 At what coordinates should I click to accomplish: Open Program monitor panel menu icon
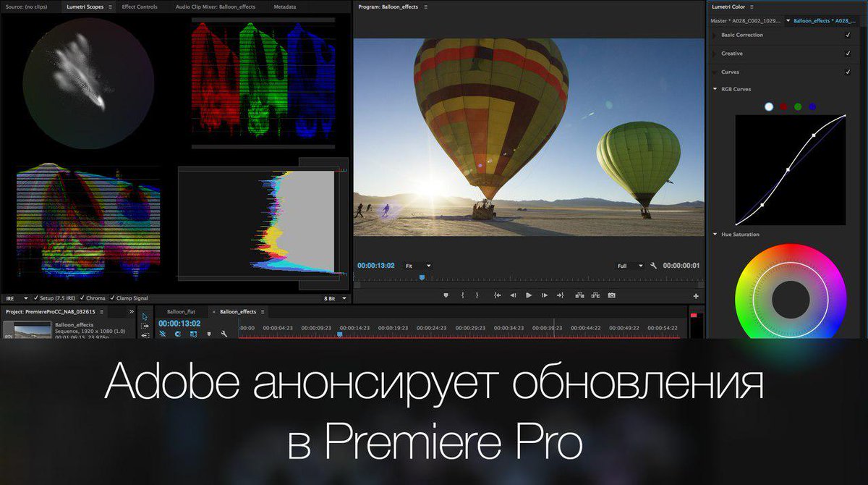coord(425,7)
